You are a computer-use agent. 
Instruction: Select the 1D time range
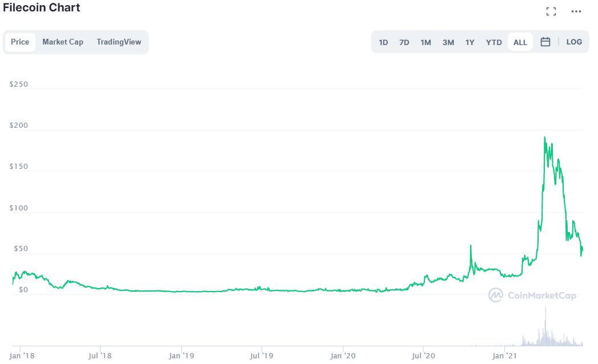pos(383,42)
